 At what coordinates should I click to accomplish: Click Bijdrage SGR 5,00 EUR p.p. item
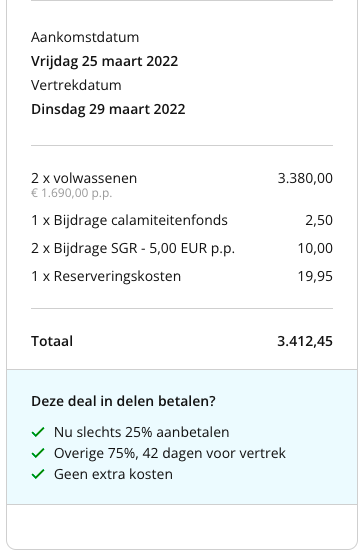133,248
